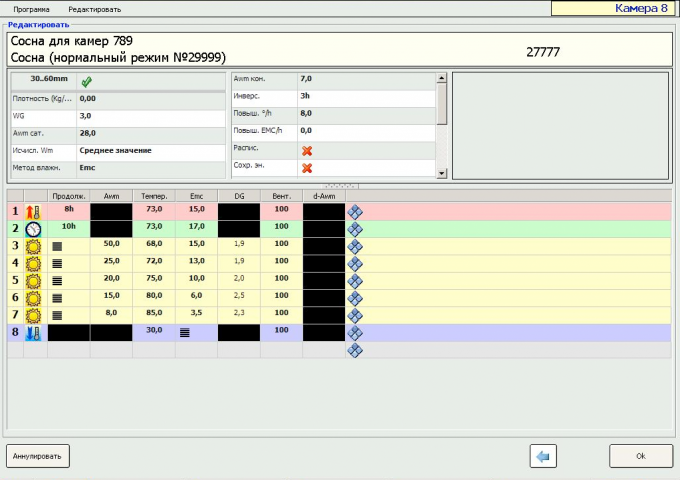Click the blue back arrow button
Image resolution: width=680 pixels, height=480 pixels.
543,456
